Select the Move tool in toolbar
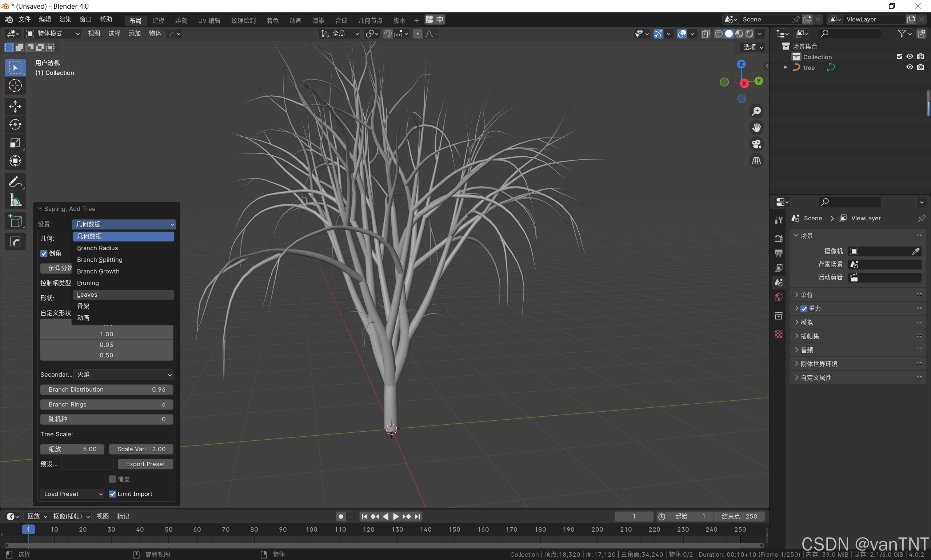 coord(15,107)
